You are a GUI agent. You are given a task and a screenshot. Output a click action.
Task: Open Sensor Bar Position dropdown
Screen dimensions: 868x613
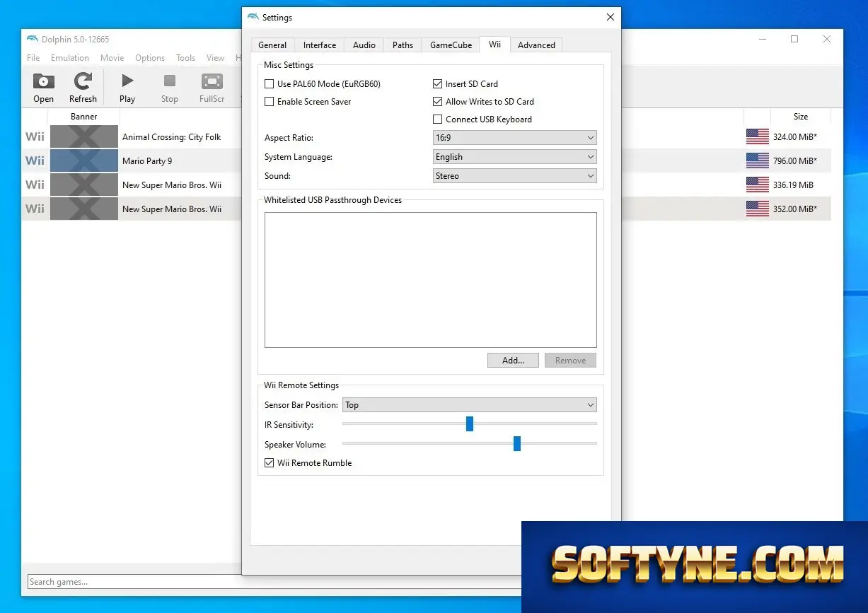pos(470,405)
